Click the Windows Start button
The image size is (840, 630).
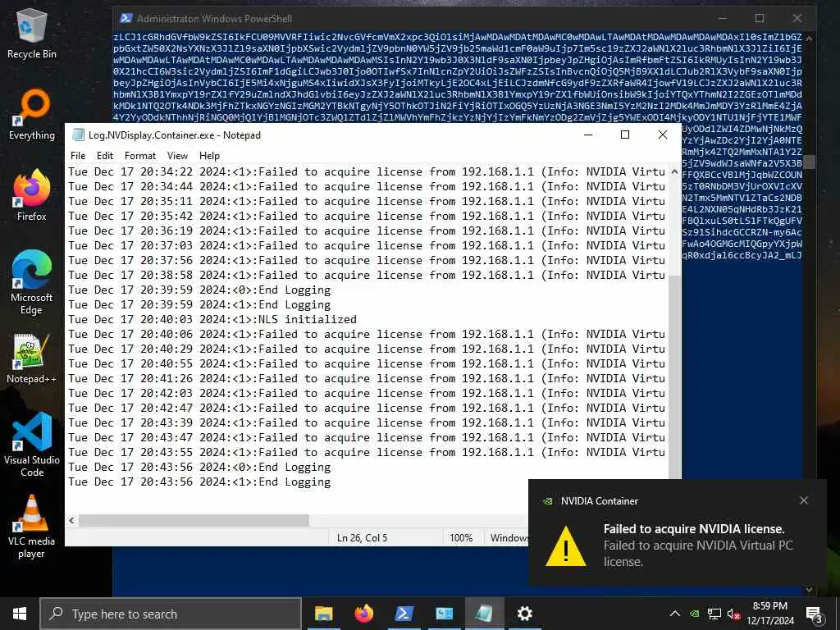(20, 614)
